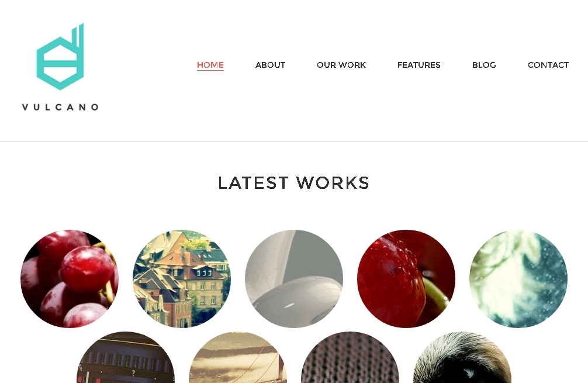The image size is (588, 383).
Task: Open the green and teal abstract thumbnail
Action: (518, 279)
